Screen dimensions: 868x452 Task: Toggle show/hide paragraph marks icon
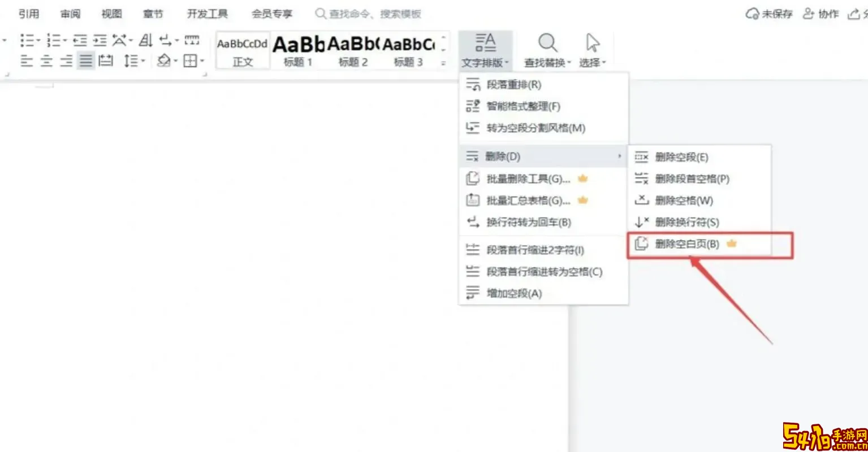(x=165, y=40)
